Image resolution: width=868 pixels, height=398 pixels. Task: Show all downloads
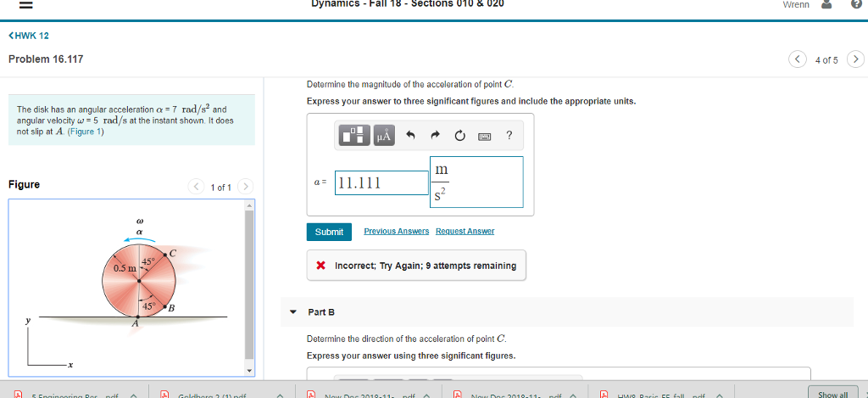833,393
